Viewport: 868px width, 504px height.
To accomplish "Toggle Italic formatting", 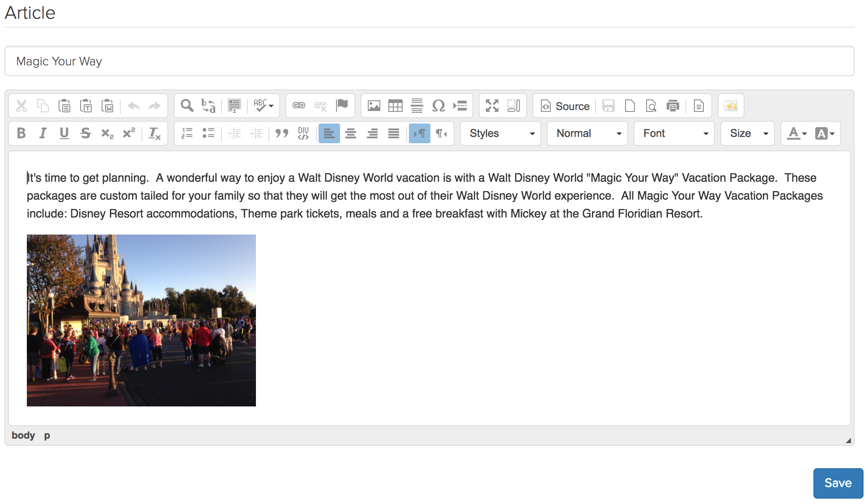I will tap(43, 133).
